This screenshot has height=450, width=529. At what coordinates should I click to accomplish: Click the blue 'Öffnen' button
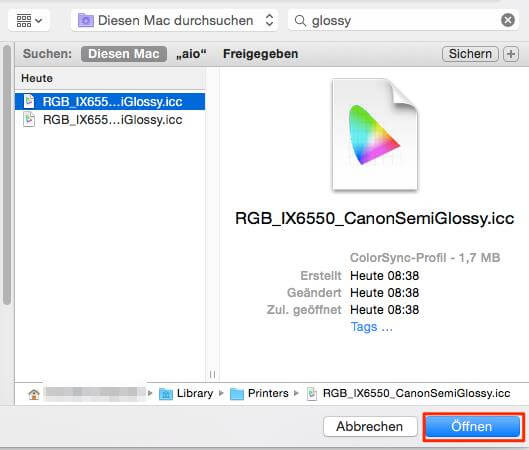(x=472, y=426)
